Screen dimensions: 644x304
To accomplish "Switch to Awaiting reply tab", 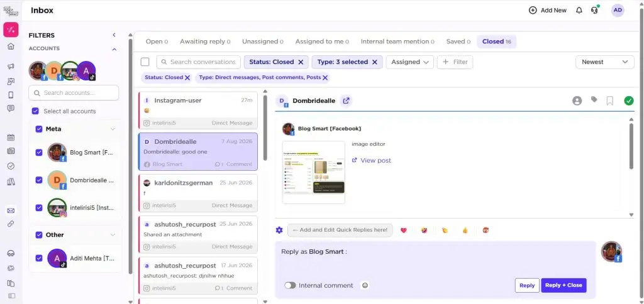I will coord(205,41).
